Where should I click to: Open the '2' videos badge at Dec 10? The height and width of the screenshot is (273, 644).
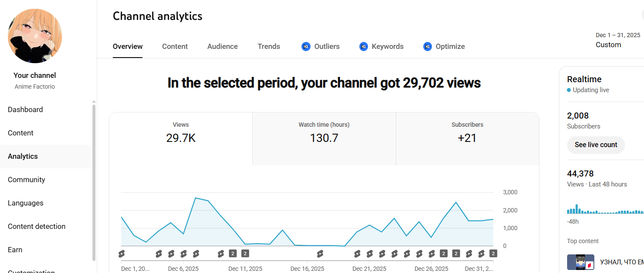[x=233, y=254]
